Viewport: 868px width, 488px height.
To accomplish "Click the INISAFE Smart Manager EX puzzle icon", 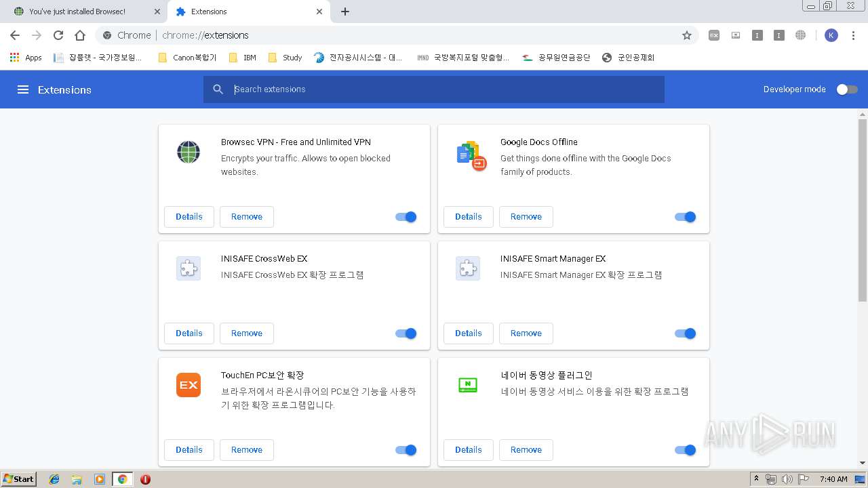I will pos(468,268).
